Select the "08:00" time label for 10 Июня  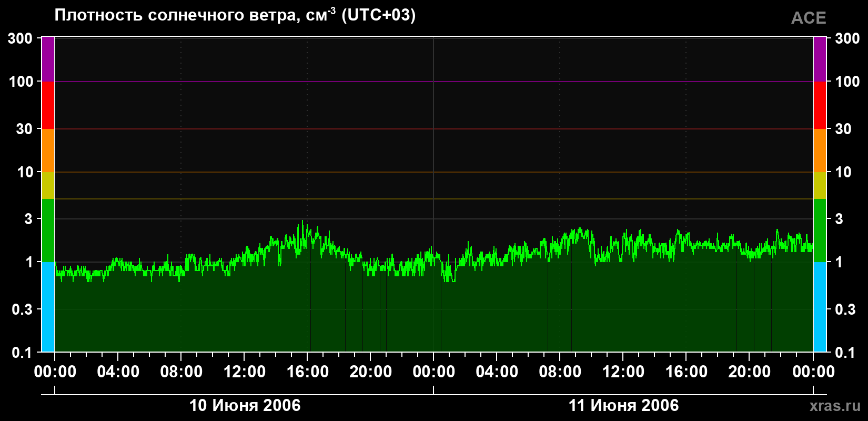(181, 372)
